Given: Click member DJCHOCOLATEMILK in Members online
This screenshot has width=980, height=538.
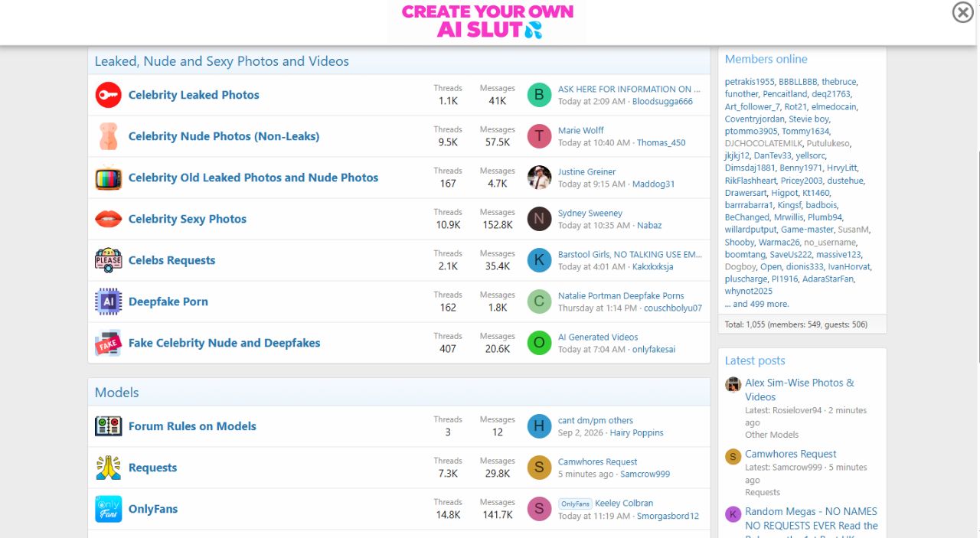Looking at the screenshot, I should coord(763,143).
